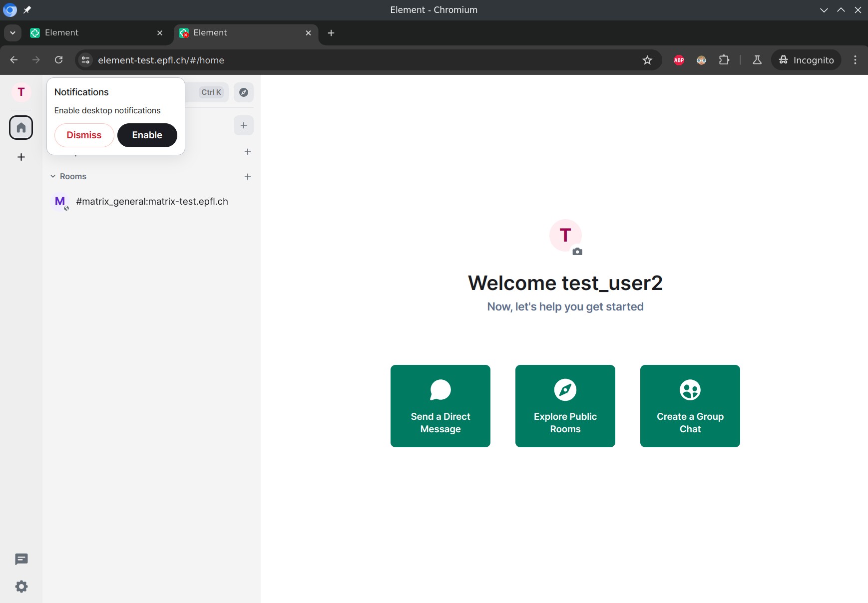Open a new browser tab
This screenshot has height=603, width=868.
pyautogui.click(x=331, y=33)
